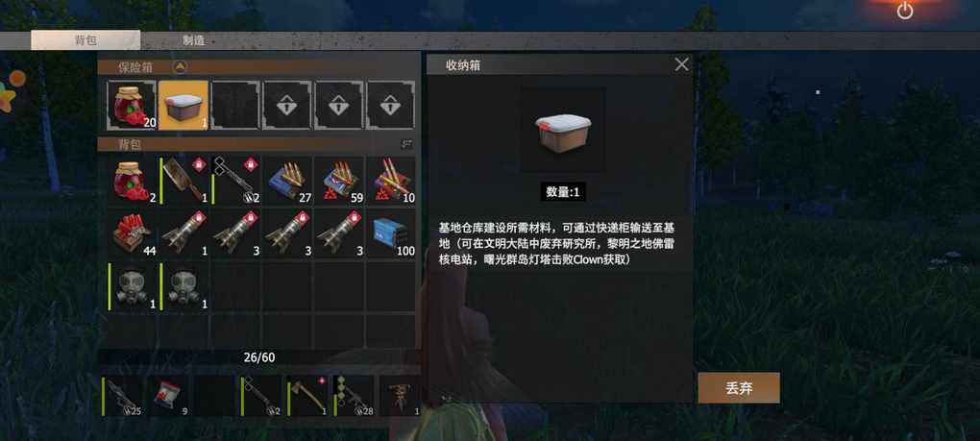
Task: Click the power icon at top right
Action: click(904, 11)
